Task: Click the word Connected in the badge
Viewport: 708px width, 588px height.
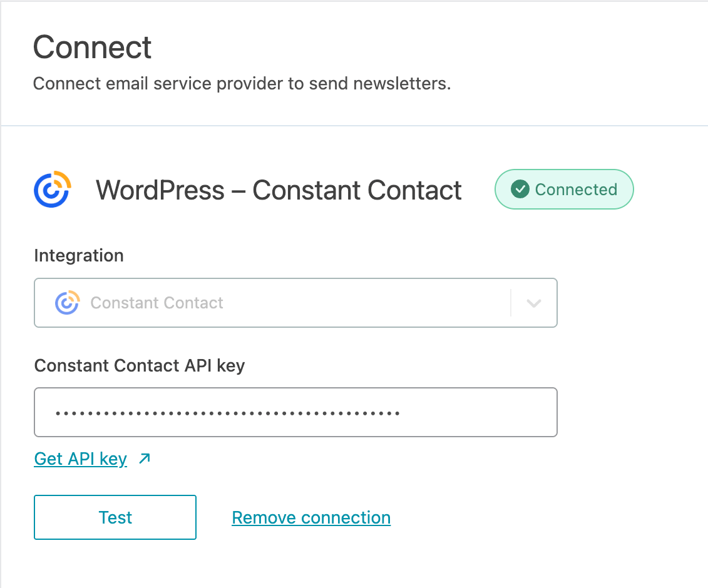Action: (x=576, y=190)
